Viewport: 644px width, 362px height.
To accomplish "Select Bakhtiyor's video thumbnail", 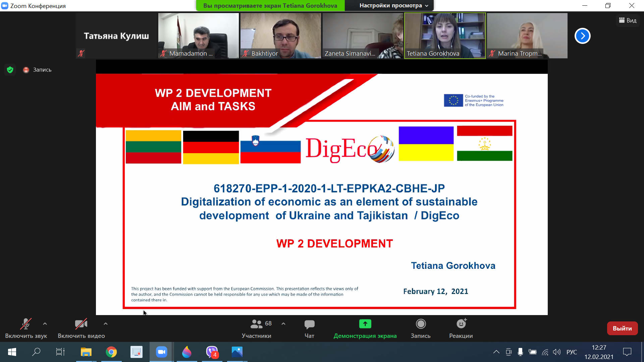I will click(x=280, y=36).
